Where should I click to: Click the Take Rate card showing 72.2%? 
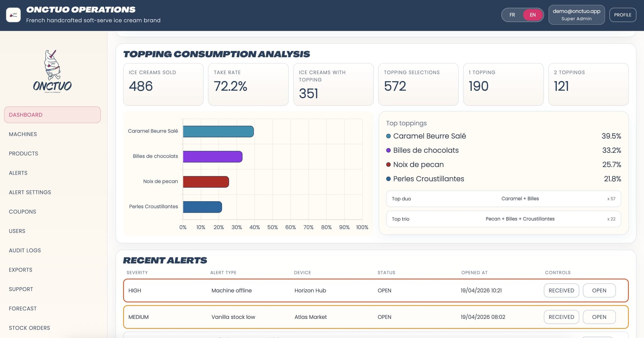pyautogui.click(x=248, y=84)
